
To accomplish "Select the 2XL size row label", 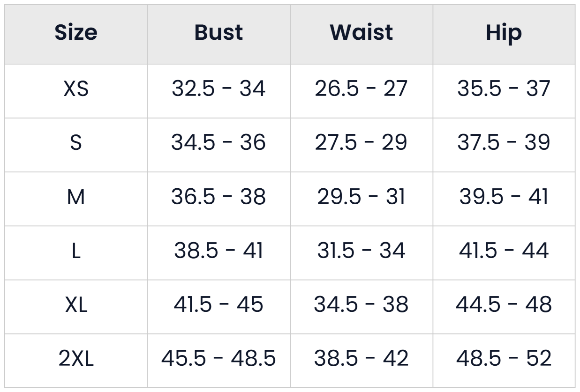I will pos(76,359).
